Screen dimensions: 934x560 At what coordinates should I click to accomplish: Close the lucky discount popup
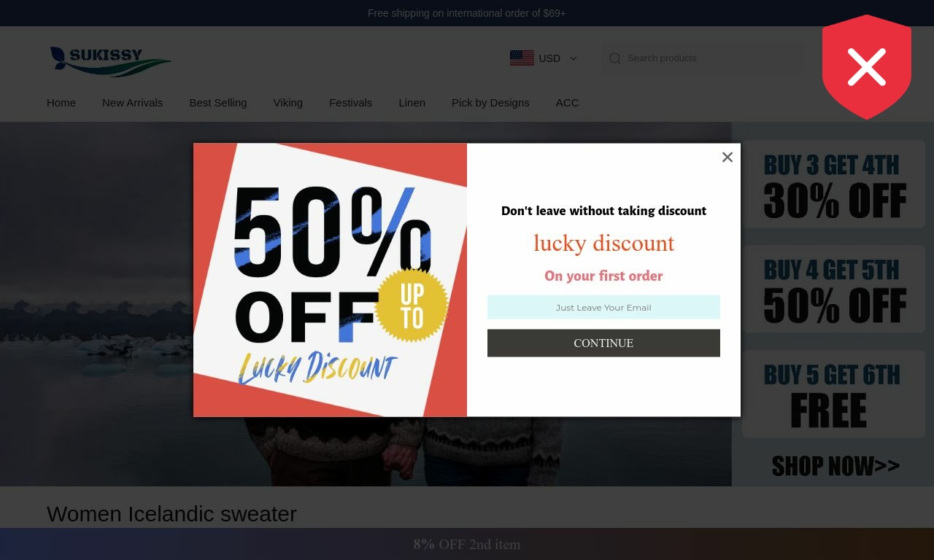[727, 157]
